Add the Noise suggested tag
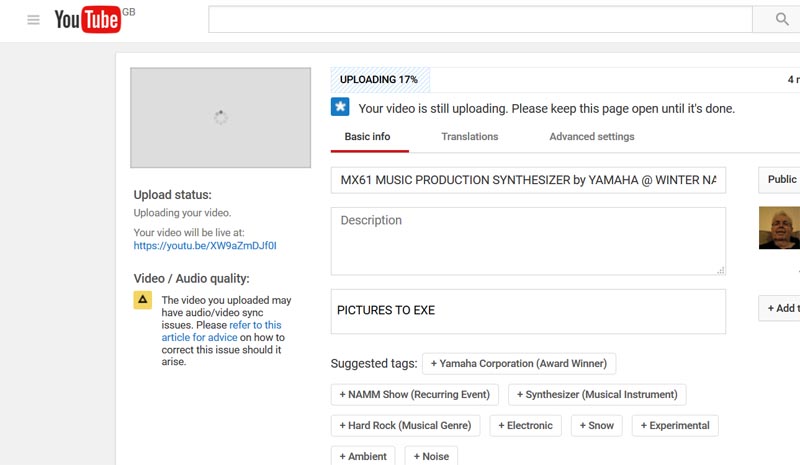The width and height of the screenshot is (800, 465). pyautogui.click(x=431, y=456)
